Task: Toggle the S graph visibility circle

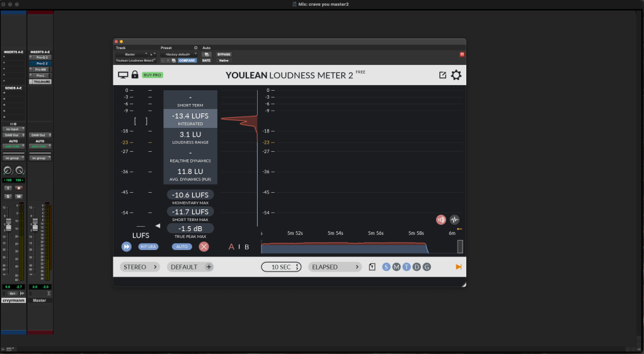Action: pyautogui.click(x=386, y=267)
